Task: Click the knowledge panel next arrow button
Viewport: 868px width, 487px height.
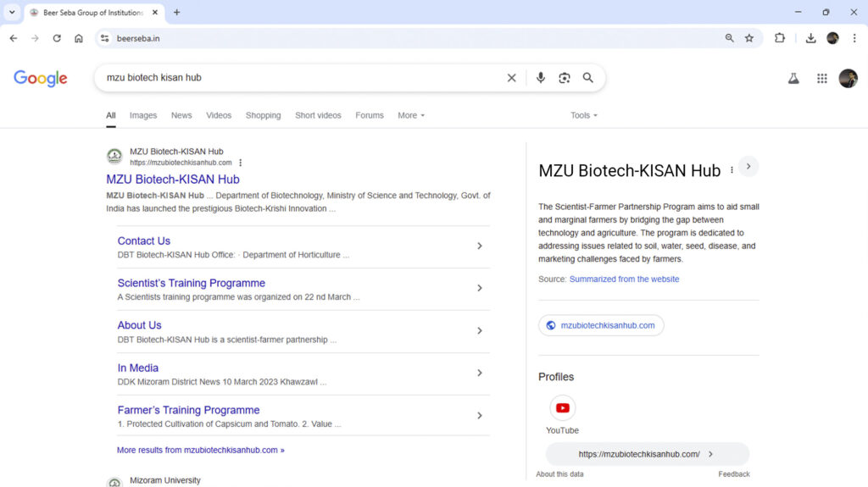Action: point(748,167)
